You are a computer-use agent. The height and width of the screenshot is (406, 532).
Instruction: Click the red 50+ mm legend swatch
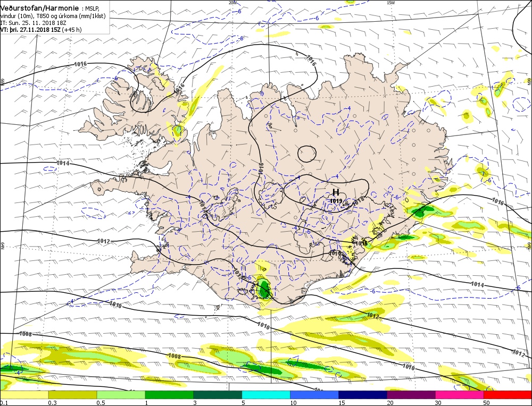tap(508, 395)
